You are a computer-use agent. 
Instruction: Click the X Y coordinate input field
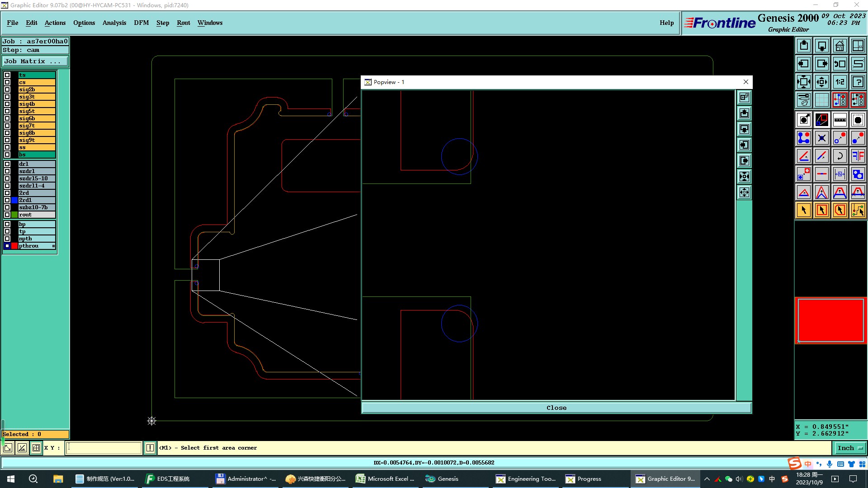tap(104, 448)
